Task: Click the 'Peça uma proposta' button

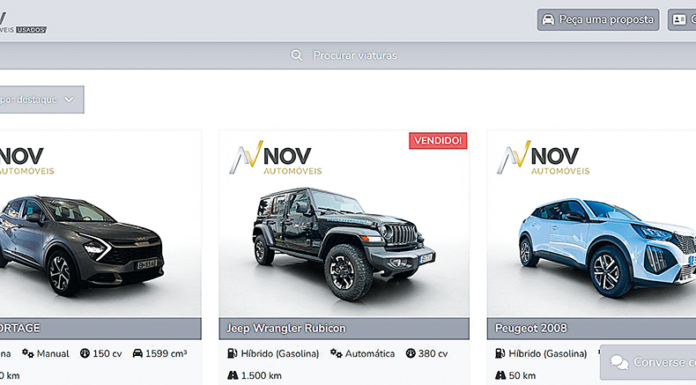Action: 598,20
